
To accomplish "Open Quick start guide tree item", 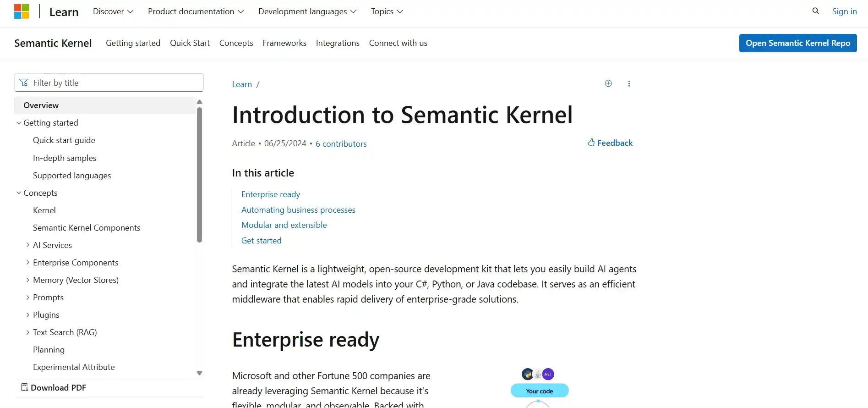I will pos(64,140).
